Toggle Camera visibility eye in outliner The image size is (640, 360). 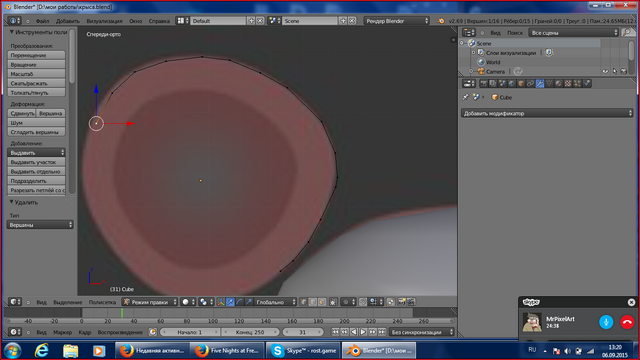605,71
